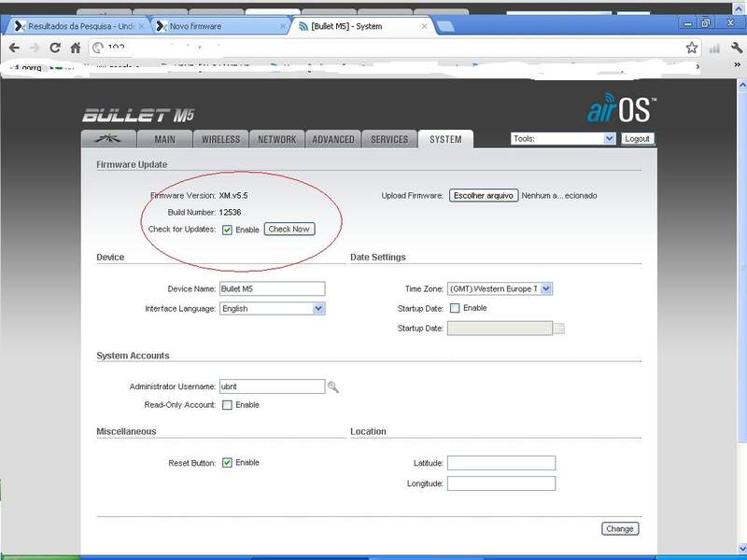Screen dimensions: 747x560
Task: Click the airOS logo
Action: pos(621,108)
